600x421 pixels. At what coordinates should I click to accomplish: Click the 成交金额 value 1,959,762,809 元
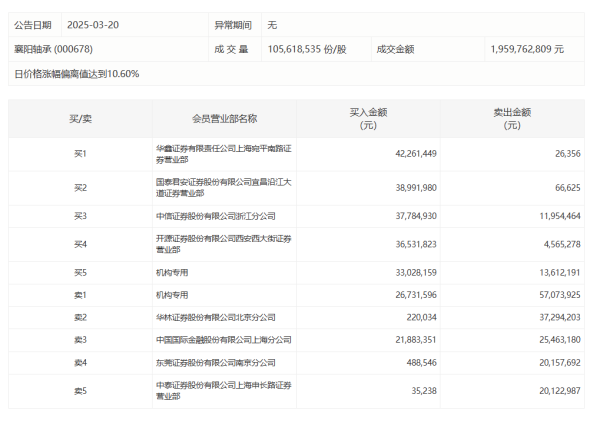(x=526, y=48)
